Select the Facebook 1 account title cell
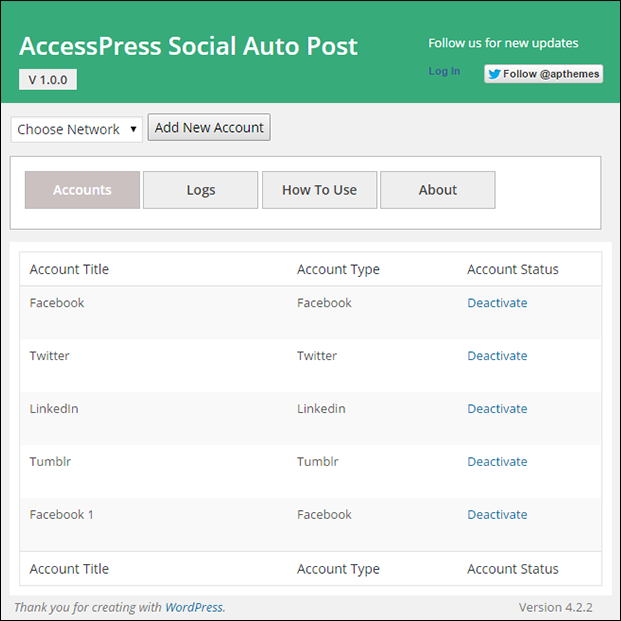Viewport: 621px width, 621px height. point(61,515)
